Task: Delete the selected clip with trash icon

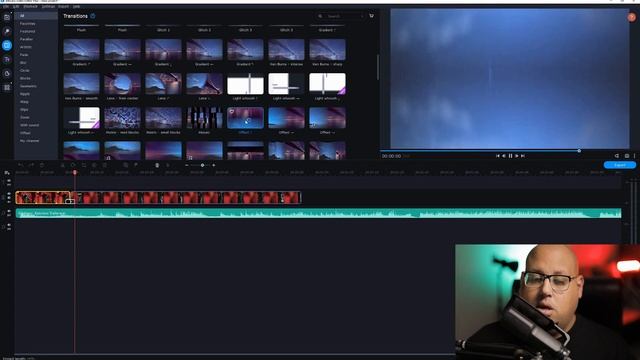Action: click(x=42, y=165)
